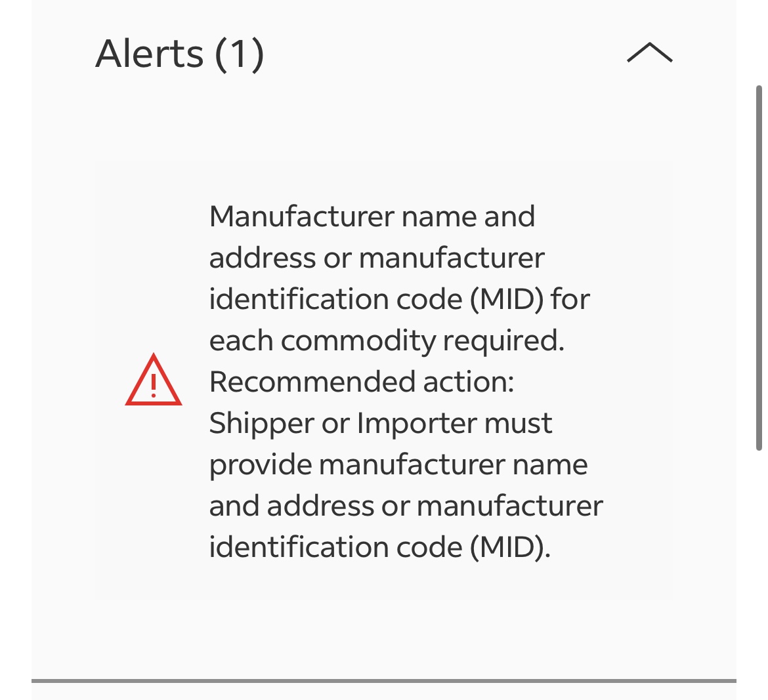This screenshot has width=768, height=700.
Task: Click 'provide manufacturer name' line
Action: tap(398, 465)
